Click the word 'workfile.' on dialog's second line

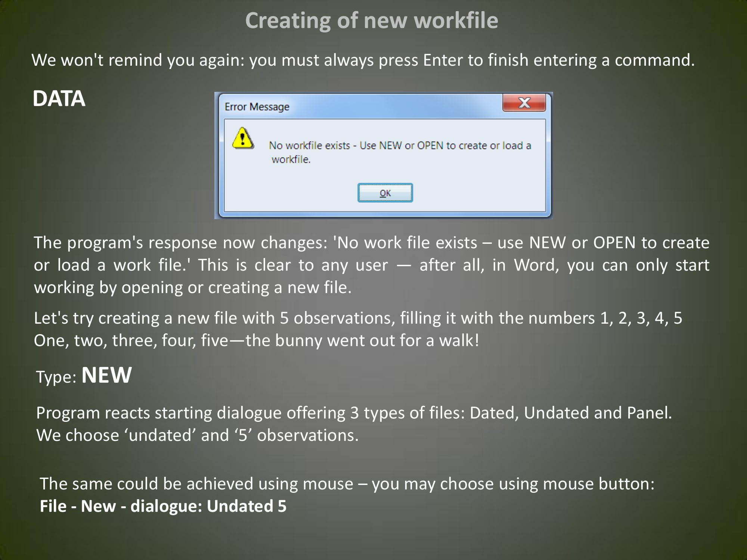(x=291, y=159)
